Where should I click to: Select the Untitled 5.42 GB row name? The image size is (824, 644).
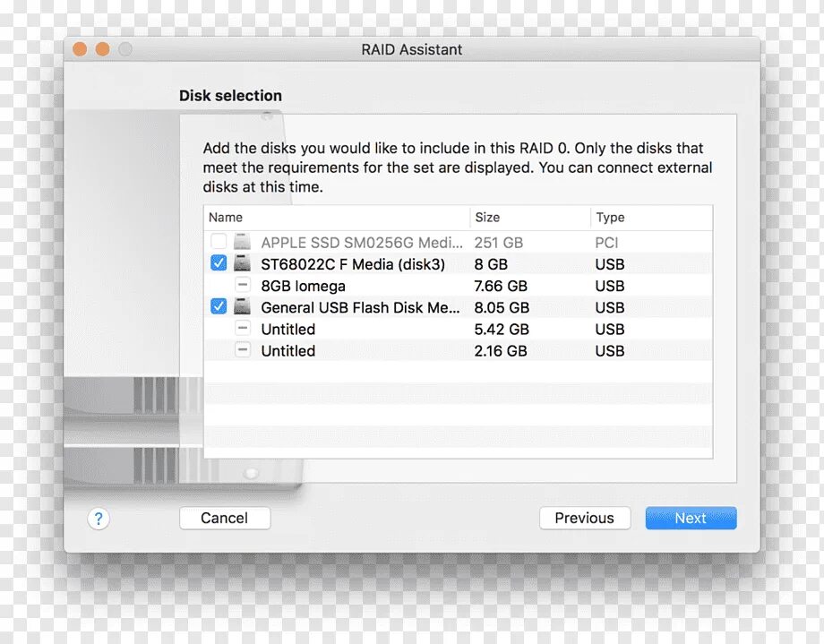pyautogui.click(x=288, y=329)
